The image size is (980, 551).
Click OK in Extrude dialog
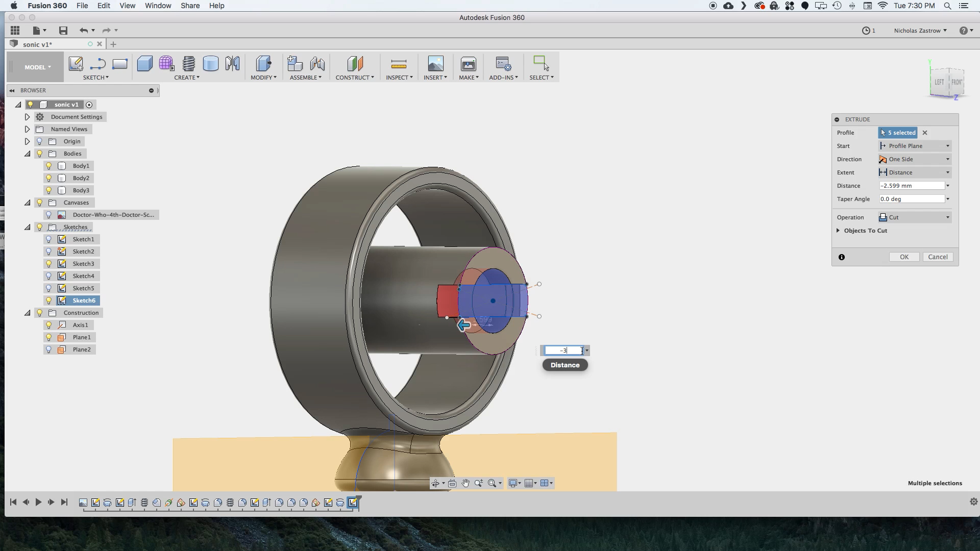pyautogui.click(x=904, y=257)
